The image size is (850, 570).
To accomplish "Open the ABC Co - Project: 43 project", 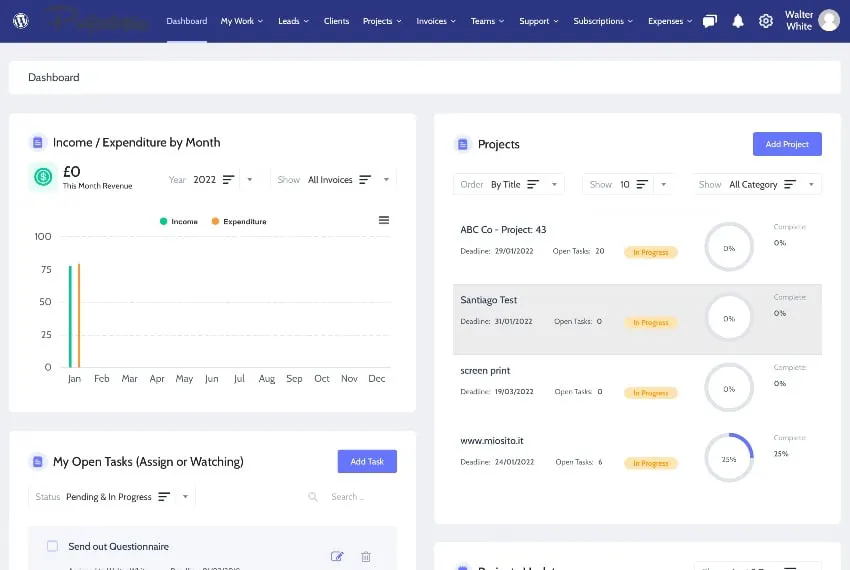I will click(x=503, y=230).
